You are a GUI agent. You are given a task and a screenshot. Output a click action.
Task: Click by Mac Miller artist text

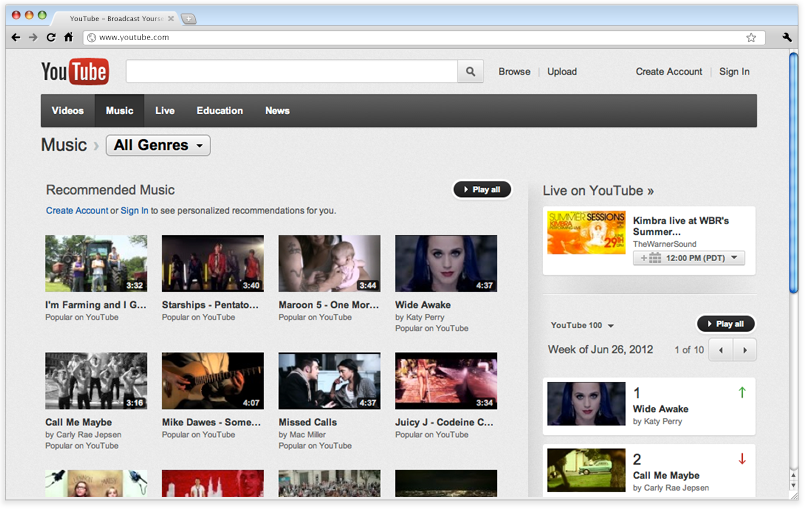302,435
